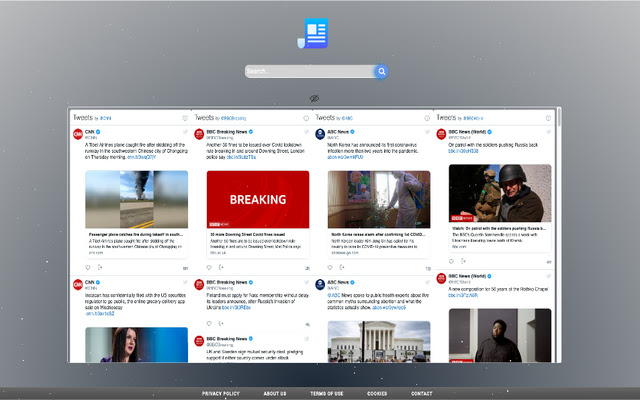Click BBC World avatar on Rothko Chapel tweet
This screenshot has width=640, height=400.
point(441,278)
